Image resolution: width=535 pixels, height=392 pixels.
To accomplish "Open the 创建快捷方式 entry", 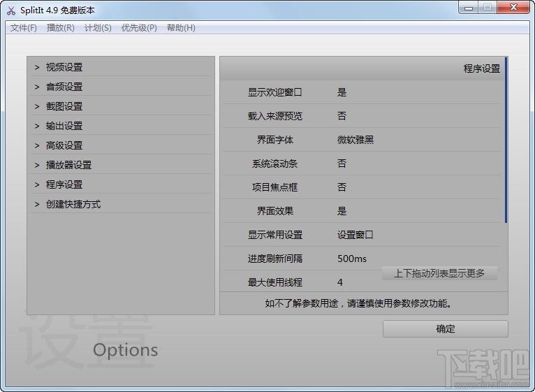I will 121,204.
